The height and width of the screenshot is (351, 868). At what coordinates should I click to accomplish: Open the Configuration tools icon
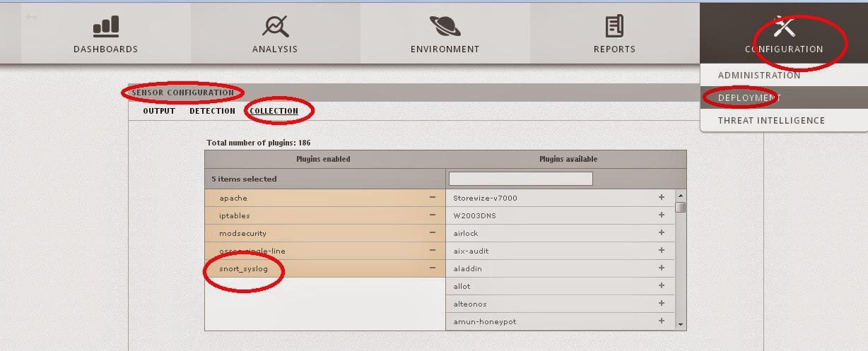[x=784, y=27]
